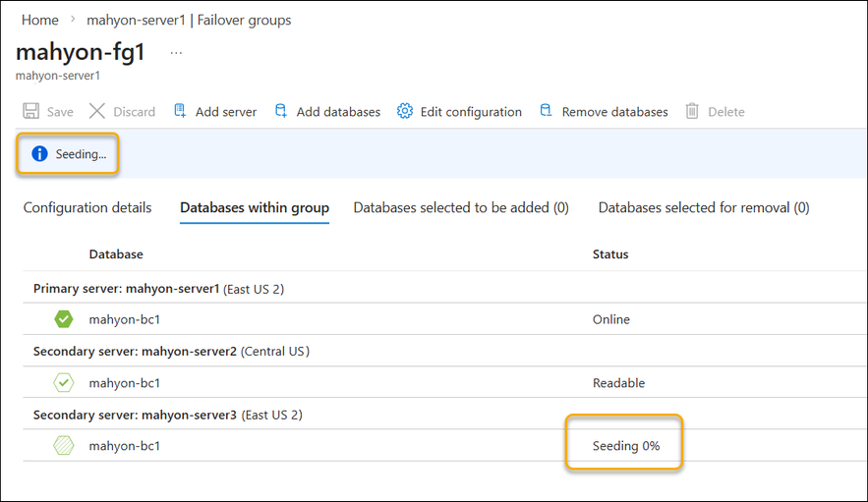Click the Delete trash icon
This screenshot has height=502, width=868.
(x=692, y=112)
